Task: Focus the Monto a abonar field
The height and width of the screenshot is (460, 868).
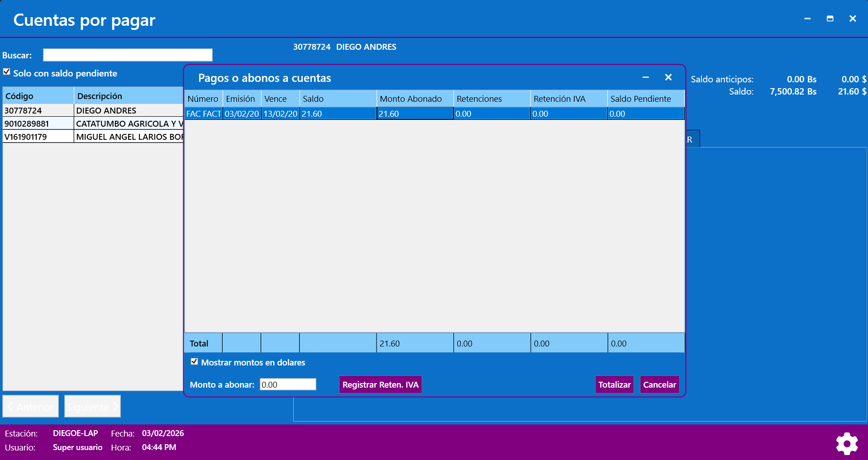Action: coord(287,384)
